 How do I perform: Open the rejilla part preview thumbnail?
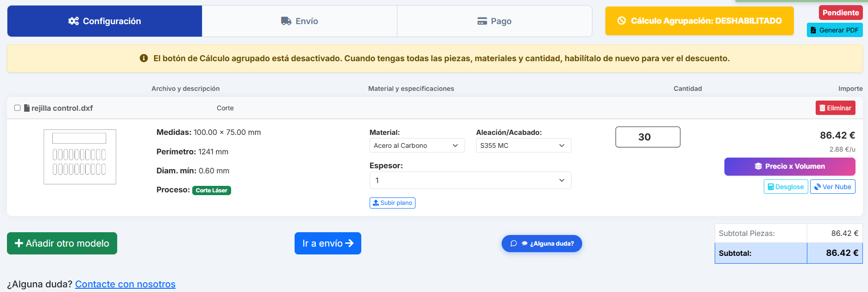pyautogui.click(x=80, y=157)
